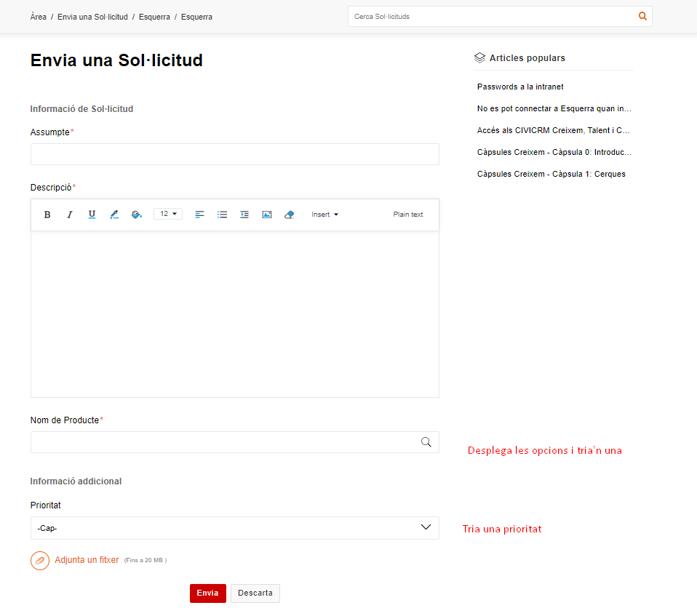Toggle bold formatting in the description editor

point(47,215)
